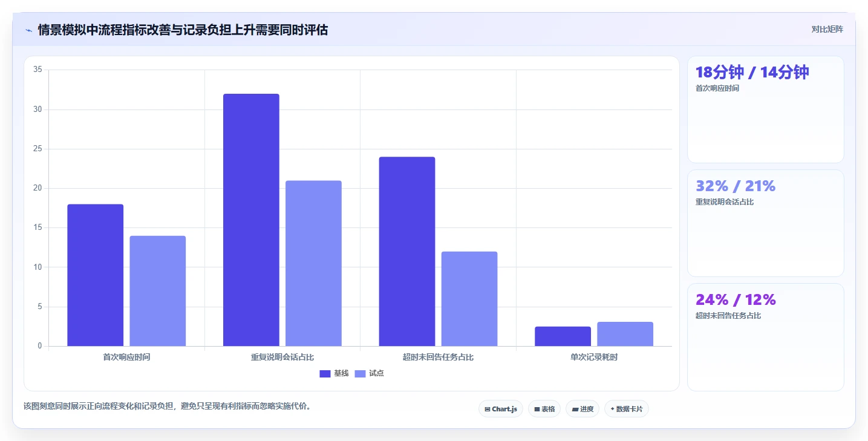Click the 首次响应时间 x-axis label
The image size is (868, 441).
[126, 357]
